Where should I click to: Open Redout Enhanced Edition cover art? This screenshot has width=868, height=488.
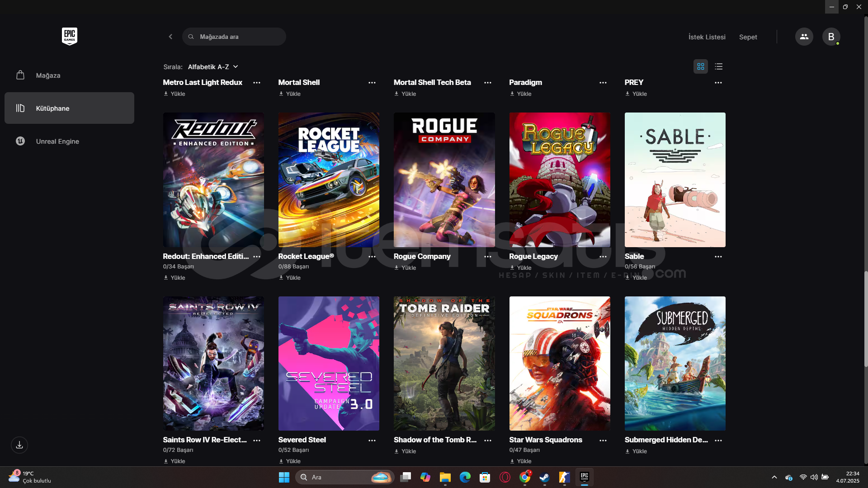pos(213,180)
